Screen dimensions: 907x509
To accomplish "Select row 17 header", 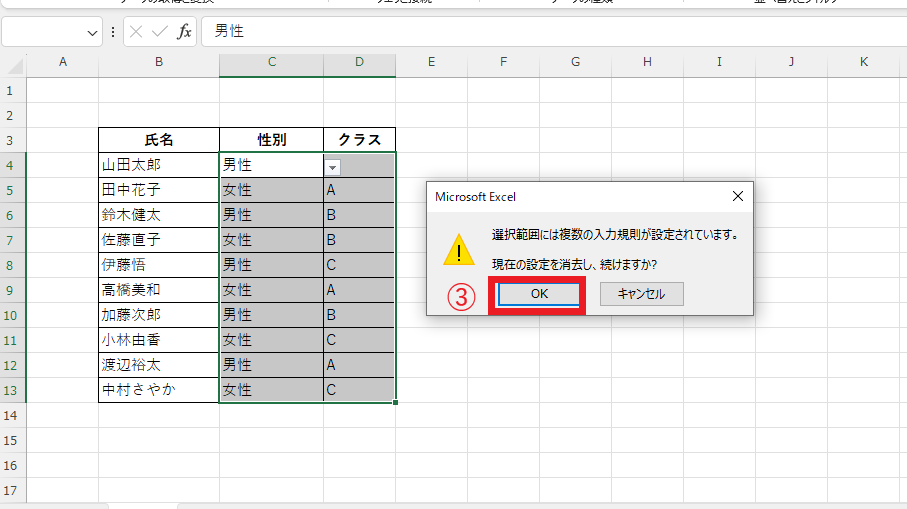I will click(13, 490).
